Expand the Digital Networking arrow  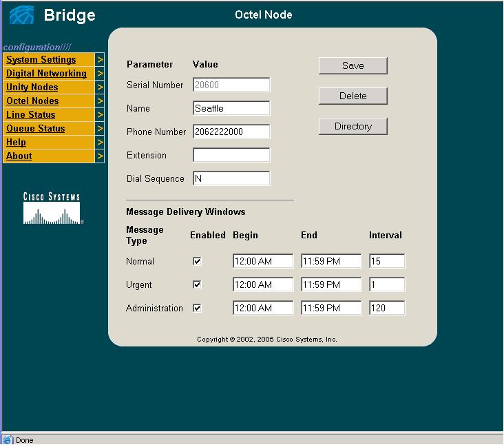point(100,74)
